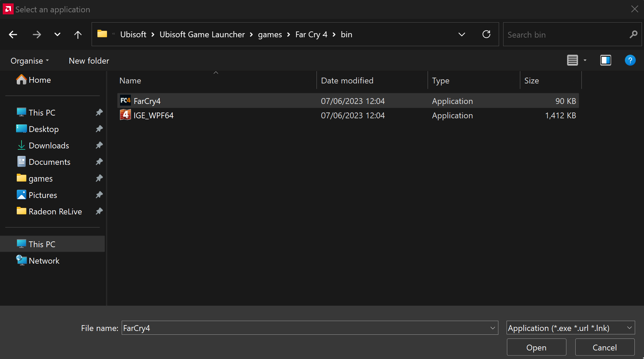Click the File name input field

(x=305, y=328)
